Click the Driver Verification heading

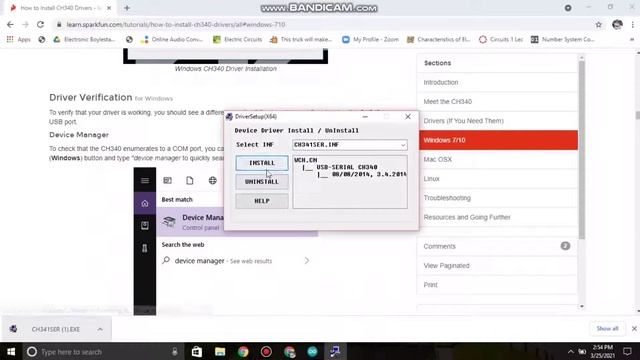[x=91, y=98]
